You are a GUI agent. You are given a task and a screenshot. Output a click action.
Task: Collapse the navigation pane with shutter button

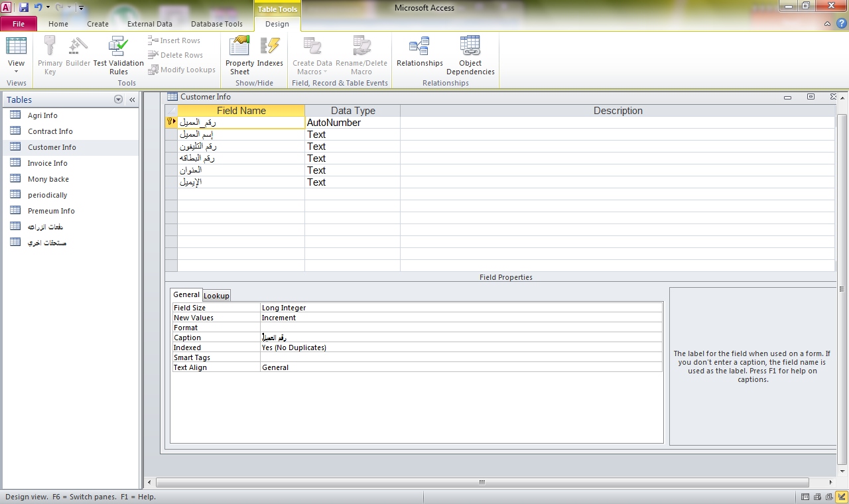pos(132,99)
